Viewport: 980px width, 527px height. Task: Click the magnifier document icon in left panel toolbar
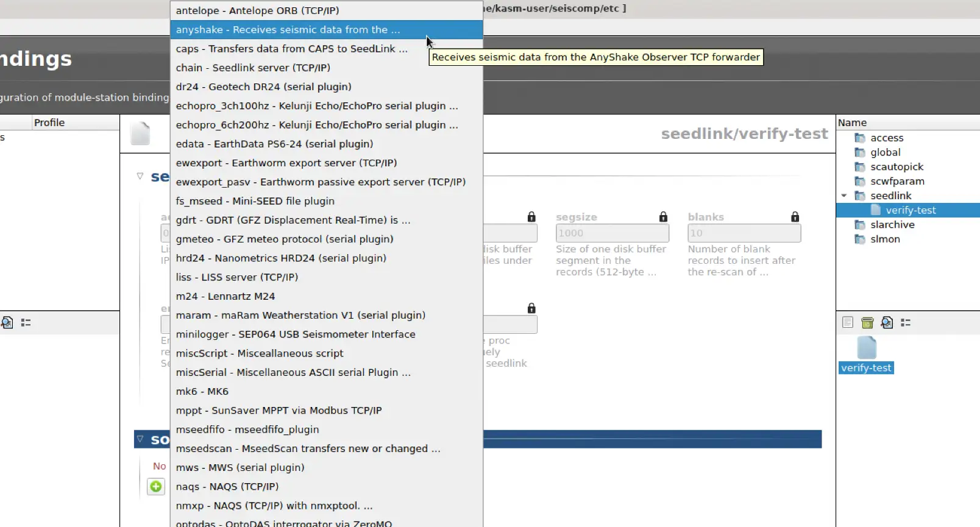(x=7, y=322)
